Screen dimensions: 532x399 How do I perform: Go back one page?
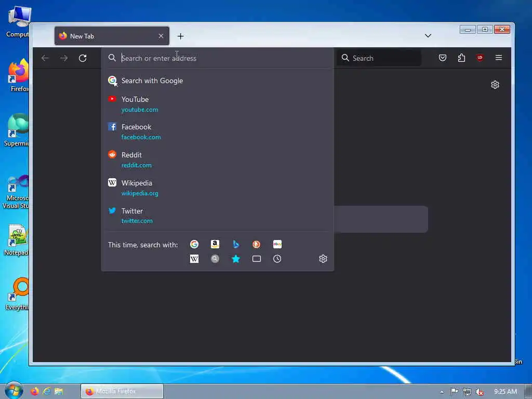[x=45, y=58]
